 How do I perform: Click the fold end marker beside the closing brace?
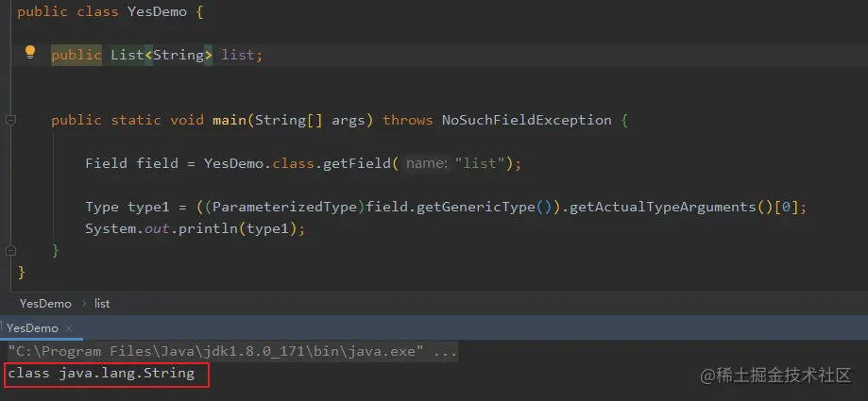click(10, 251)
